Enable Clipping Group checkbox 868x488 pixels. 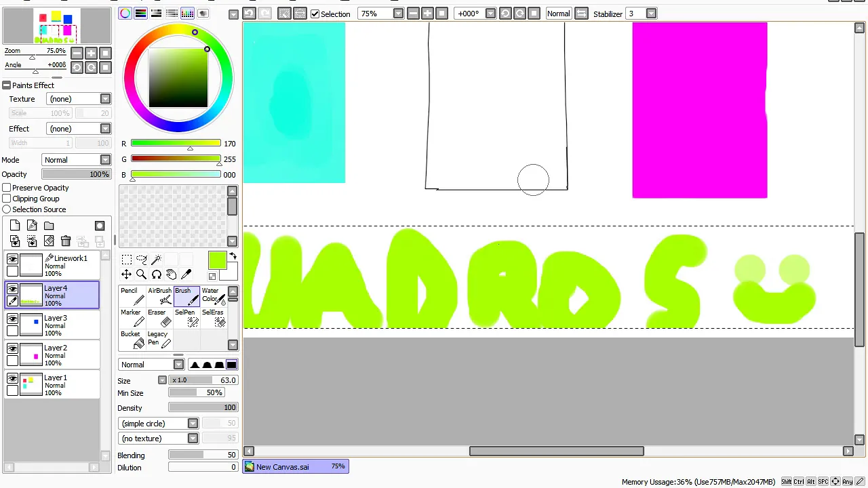(7, 199)
